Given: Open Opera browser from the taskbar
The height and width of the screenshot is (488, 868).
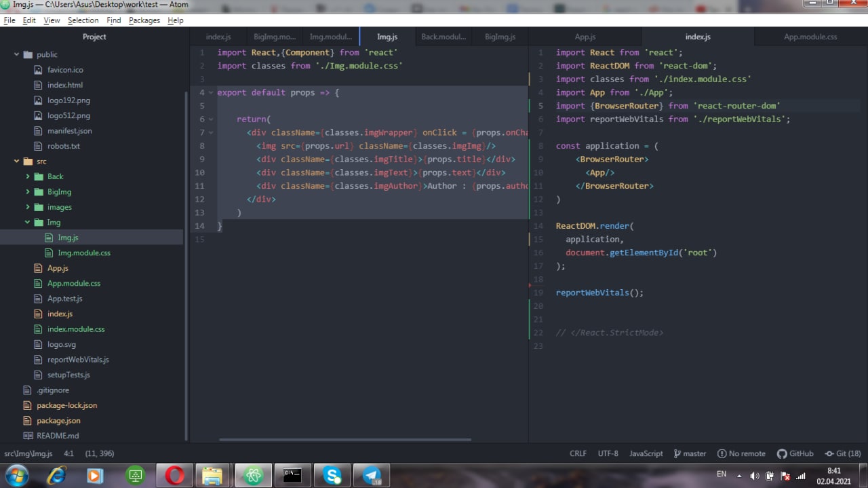Looking at the screenshot, I should point(174,475).
